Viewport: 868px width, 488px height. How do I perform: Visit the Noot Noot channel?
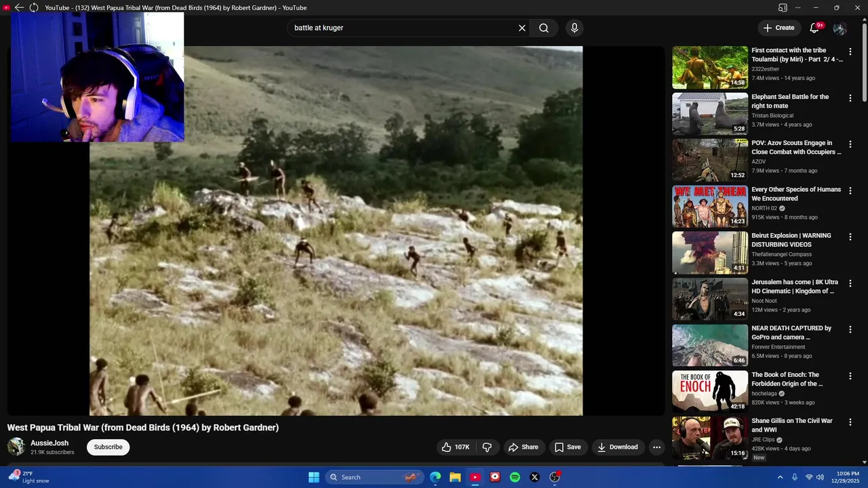tap(764, 301)
